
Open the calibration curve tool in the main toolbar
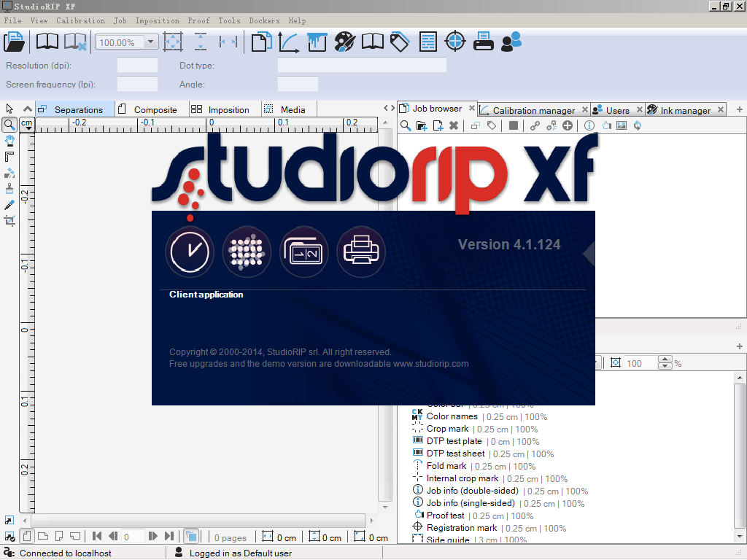click(289, 42)
